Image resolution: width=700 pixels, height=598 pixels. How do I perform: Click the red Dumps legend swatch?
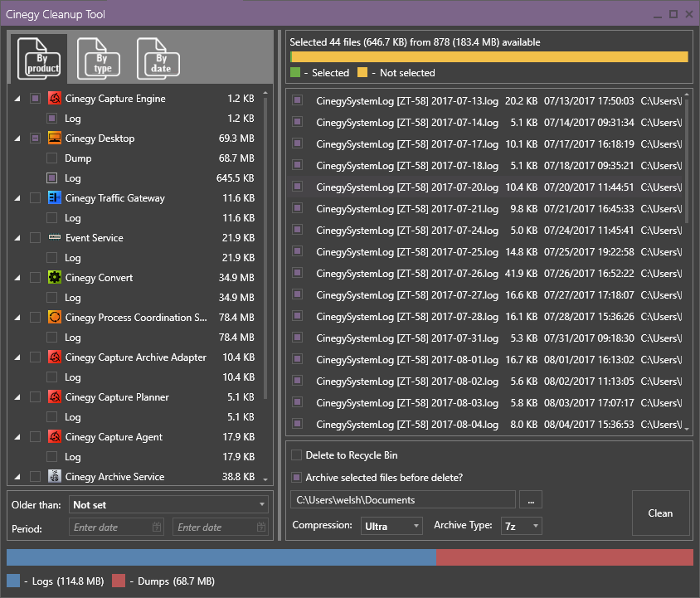pyautogui.click(x=119, y=581)
